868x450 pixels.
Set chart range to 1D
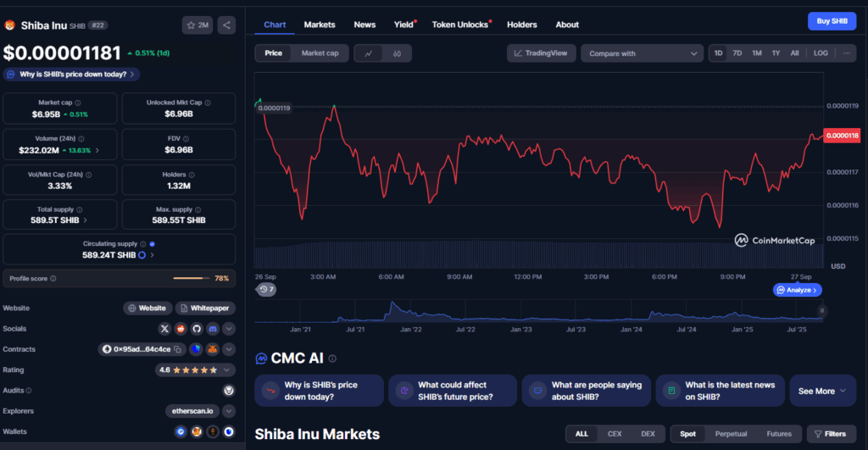click(718, 53)
